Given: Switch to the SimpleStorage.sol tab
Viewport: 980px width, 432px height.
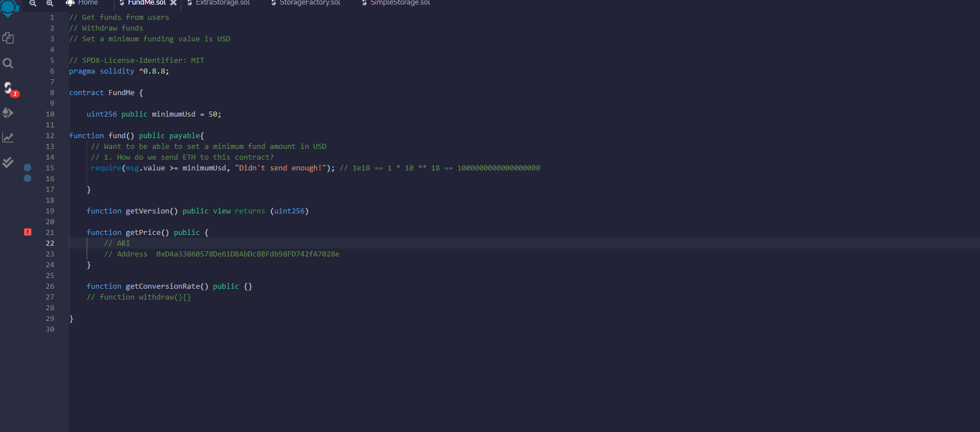Looking at the screenshot, I should point(397,3).
